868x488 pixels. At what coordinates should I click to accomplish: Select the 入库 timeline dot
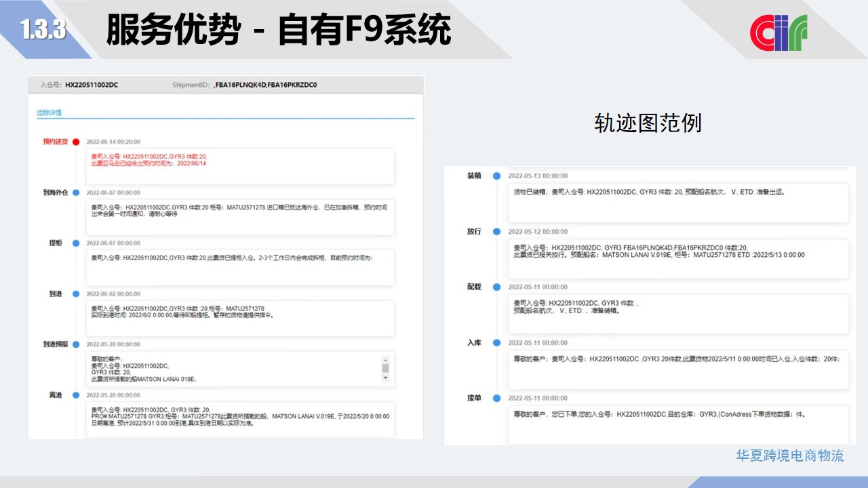(x=497, y=342)
